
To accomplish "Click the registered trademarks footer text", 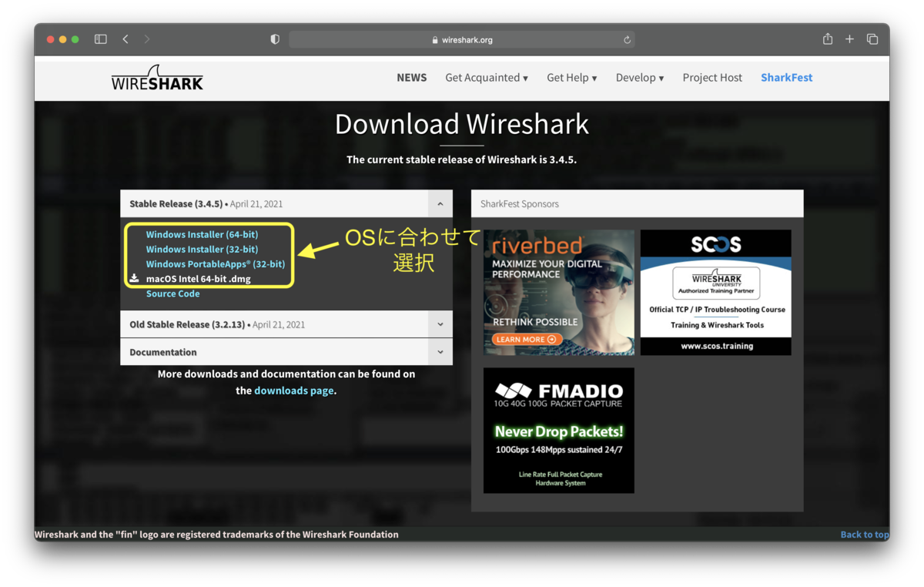I will [x=216, y=535].
